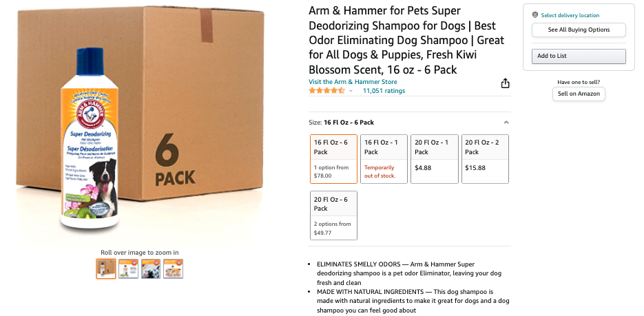Visit the Arm & Hammer Store link
The image size is (644, 316).
(353, 82)
